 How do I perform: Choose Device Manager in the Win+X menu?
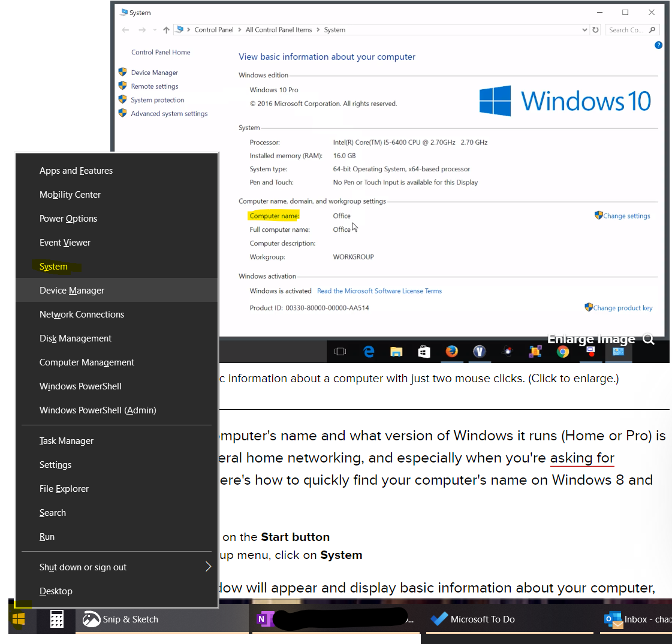coord(117,291)
